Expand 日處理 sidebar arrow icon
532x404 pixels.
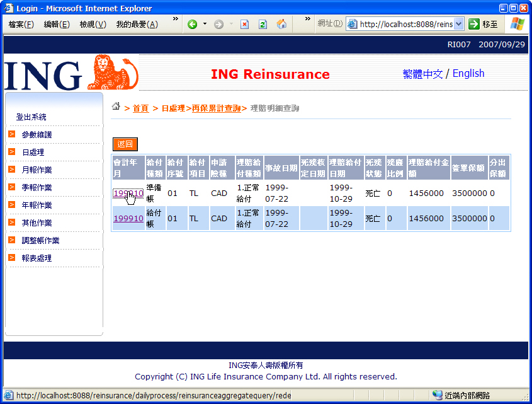click(x=11, y=152)
